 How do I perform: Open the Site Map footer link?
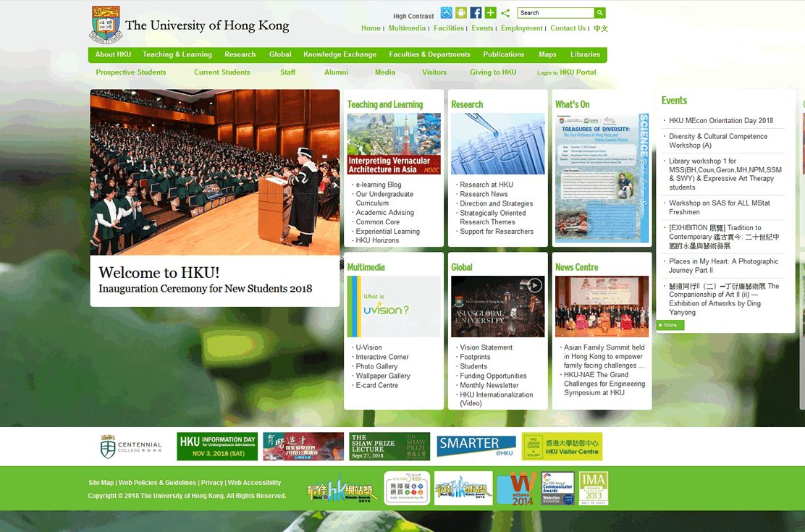[x=101, y=483]
